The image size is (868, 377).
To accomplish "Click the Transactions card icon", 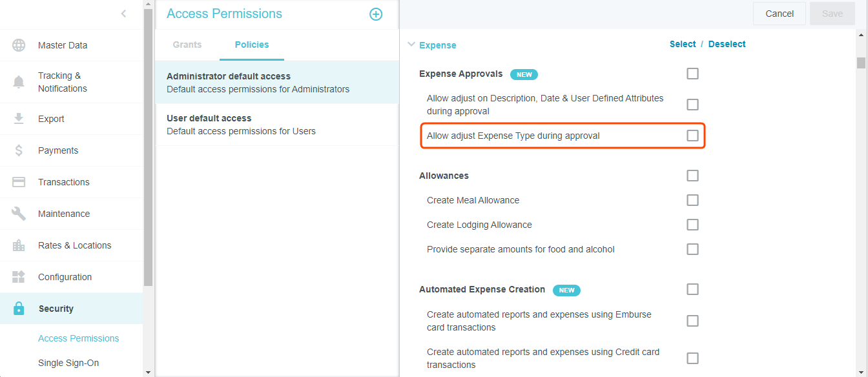I will pos(19,182).
